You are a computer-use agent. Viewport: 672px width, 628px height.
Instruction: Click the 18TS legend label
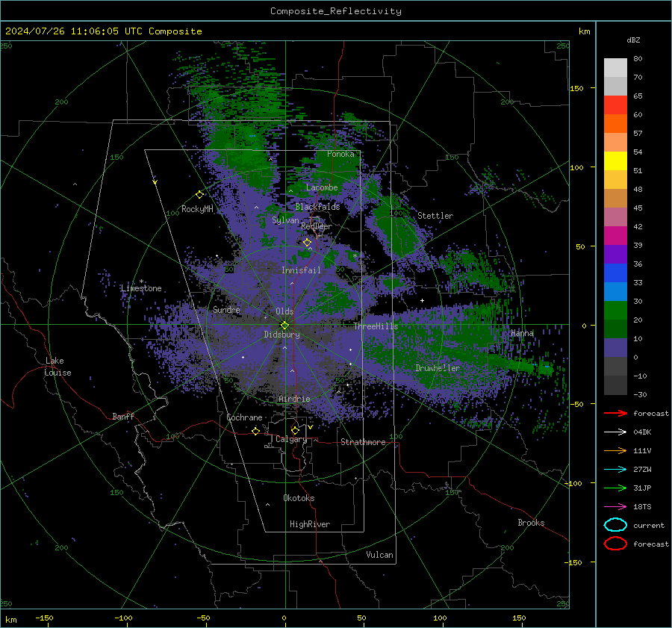click(x=642, y=507)
